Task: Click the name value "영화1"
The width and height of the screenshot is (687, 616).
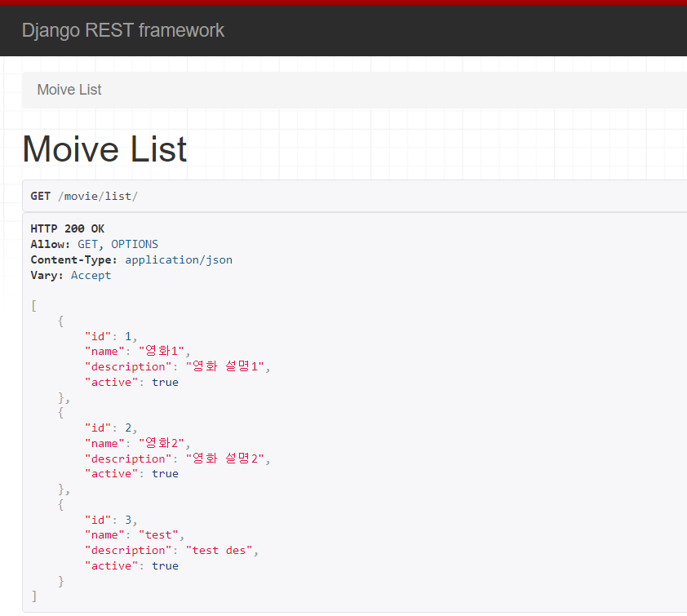Action: 162,351
